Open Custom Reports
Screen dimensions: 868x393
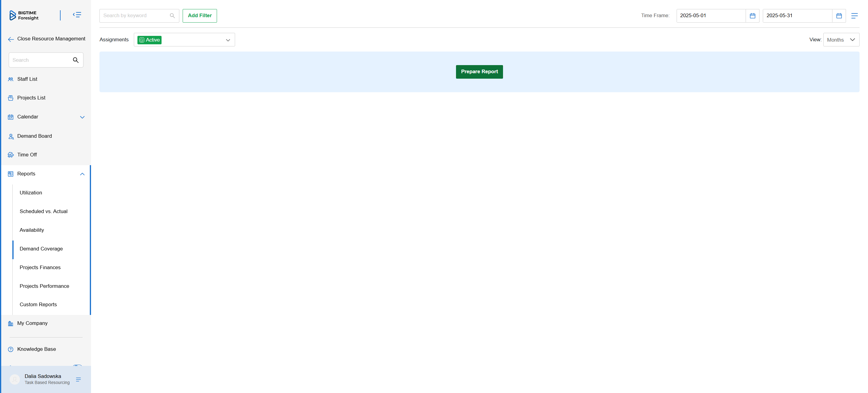38,304
